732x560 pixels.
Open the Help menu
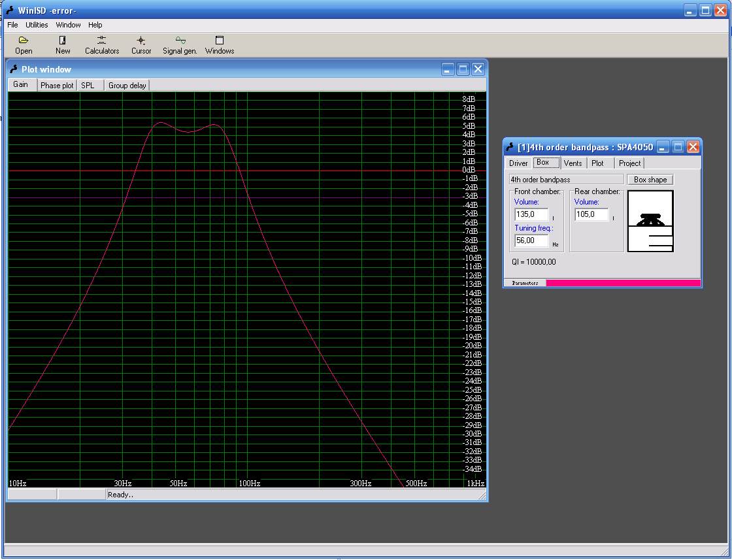point(95,25)
